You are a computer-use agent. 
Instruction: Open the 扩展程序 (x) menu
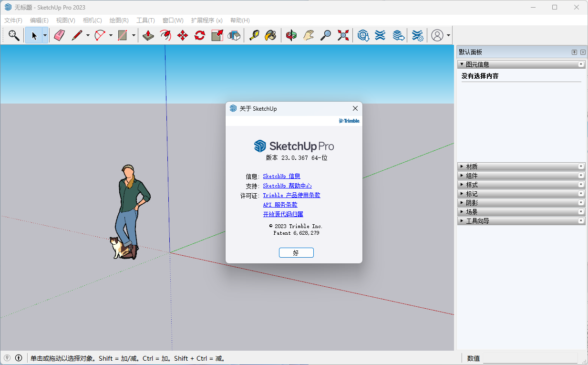pyautogui.click(x=206, y=21)
